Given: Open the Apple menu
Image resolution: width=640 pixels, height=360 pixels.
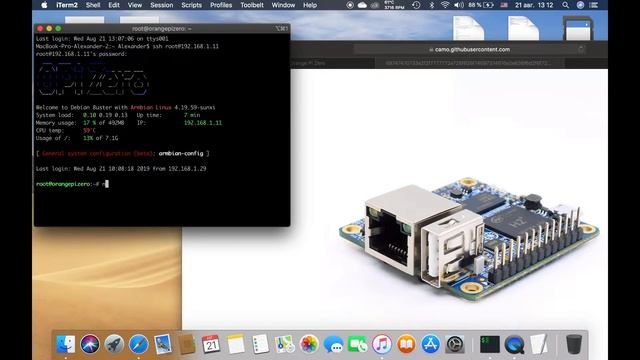Looking at the screenshot, I should pos(44,5).
